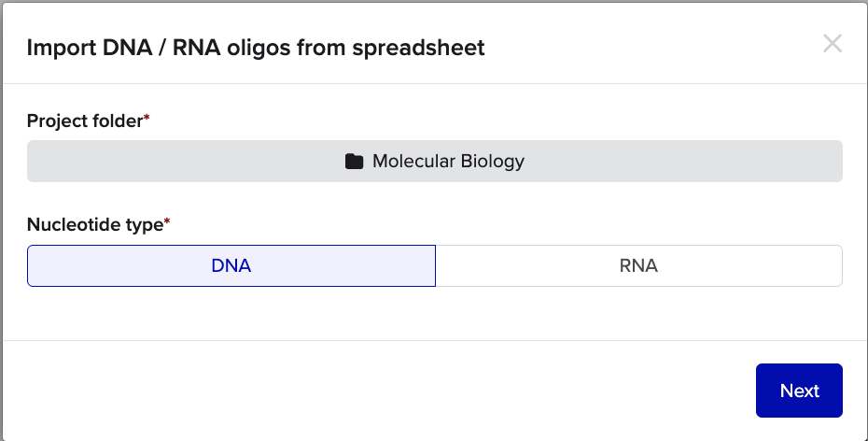
Task: Select DNA as nucleotide type
Action: pyautogui.click(x=231, y=265)
